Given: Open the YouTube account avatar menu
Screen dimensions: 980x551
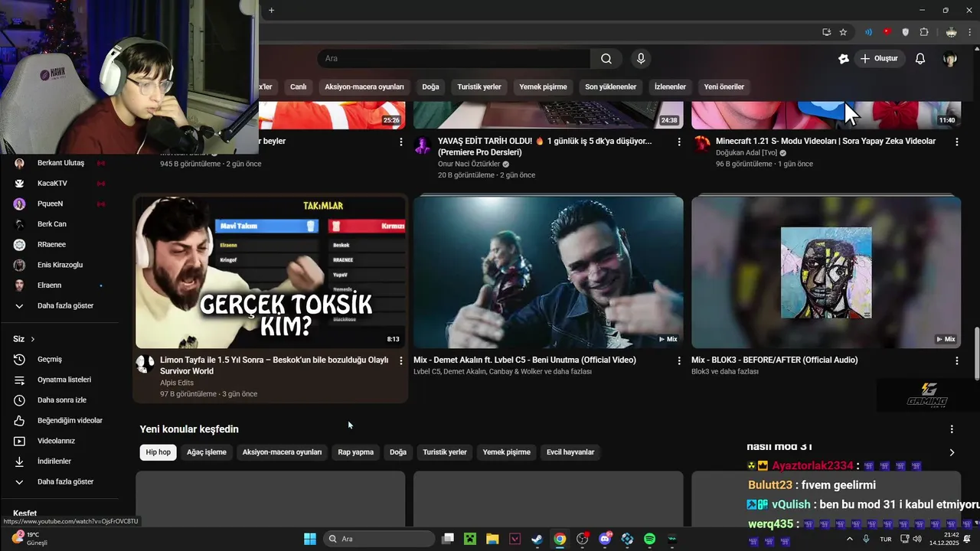Looking at the screenshot, I should tap(950, 59).
